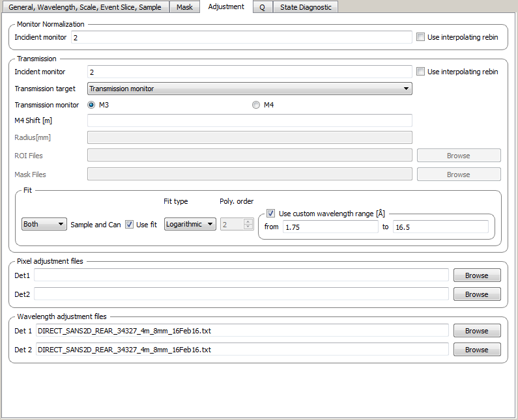Click the M4 Shift [m] input field

point(249,120)
